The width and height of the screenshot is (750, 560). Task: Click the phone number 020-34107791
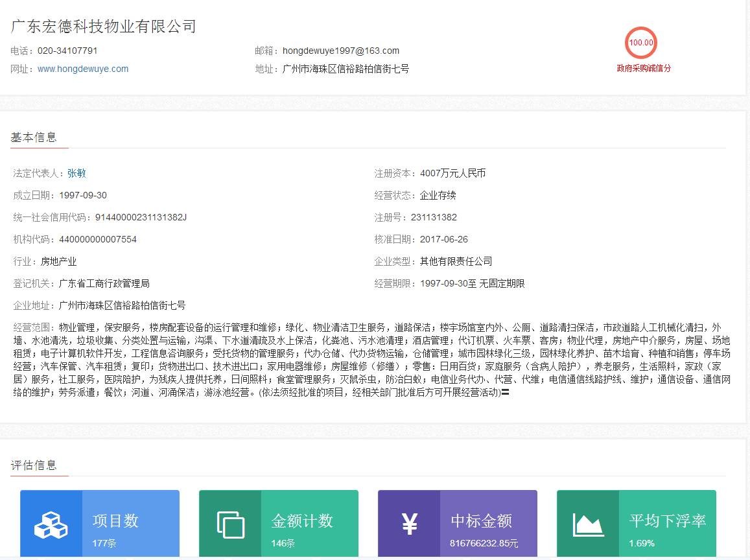coord(67,51)
